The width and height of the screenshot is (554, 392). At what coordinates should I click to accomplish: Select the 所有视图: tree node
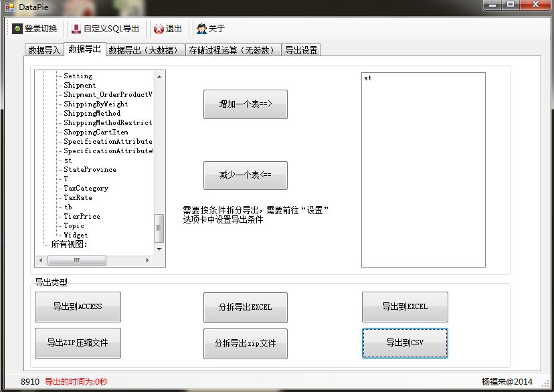tap(69, 244)
